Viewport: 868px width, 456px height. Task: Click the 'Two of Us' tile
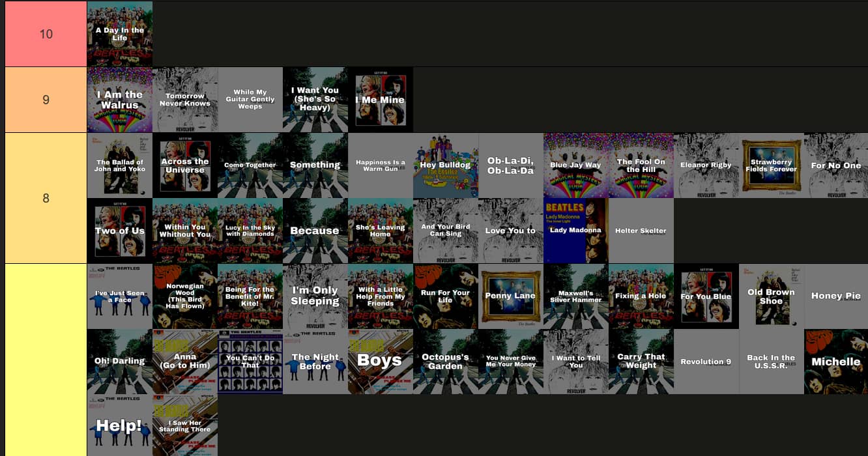[x=120, y=231]
